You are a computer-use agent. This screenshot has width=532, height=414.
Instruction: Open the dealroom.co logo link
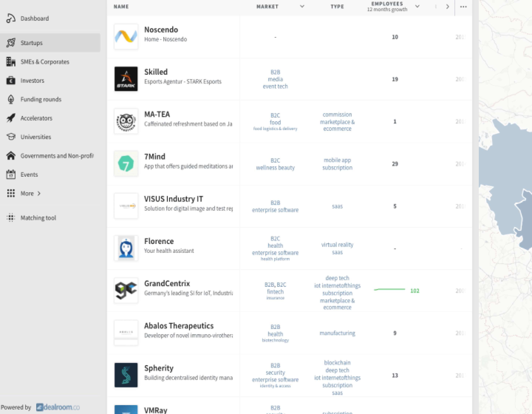pyautogui.click(x=58, y=407)
